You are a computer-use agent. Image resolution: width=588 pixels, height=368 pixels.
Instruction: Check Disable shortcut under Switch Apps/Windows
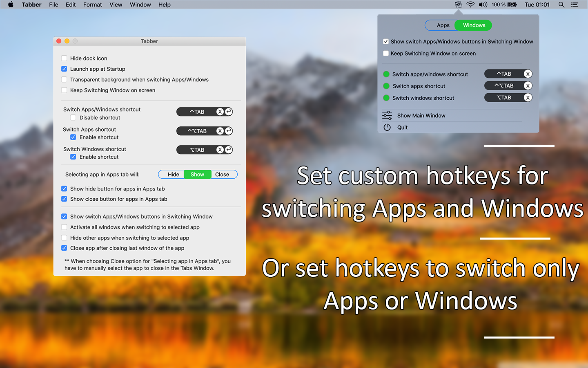pos(73,117)
